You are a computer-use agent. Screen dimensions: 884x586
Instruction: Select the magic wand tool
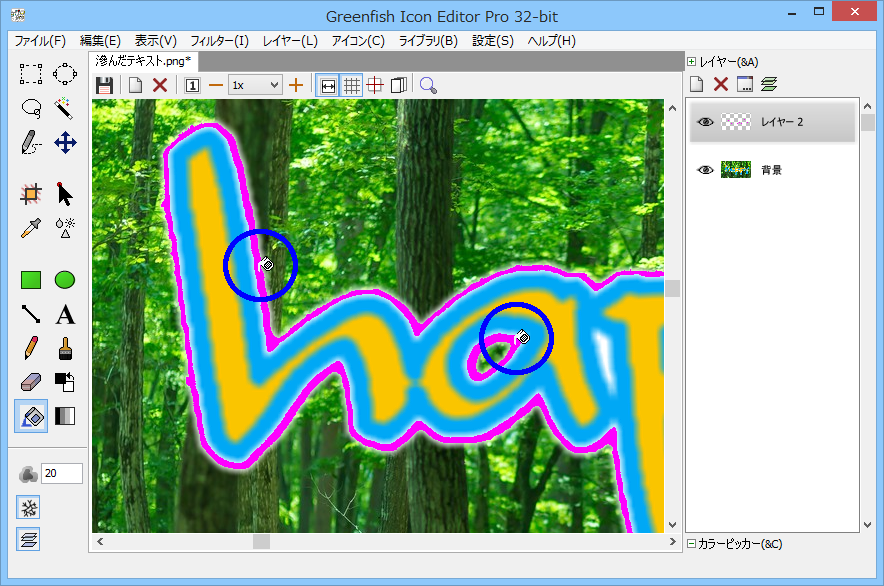coord(65,107)
